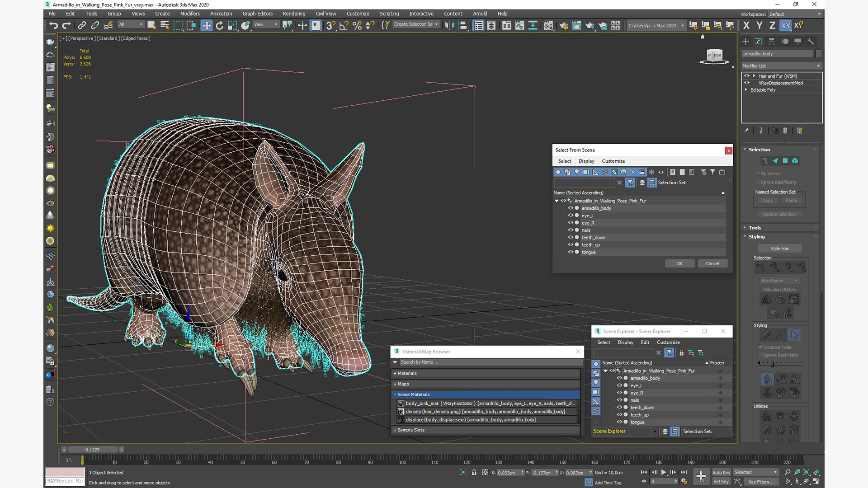868x488 pixels.
Task: Collapse the Styling rollout
Action: (756, 237)
